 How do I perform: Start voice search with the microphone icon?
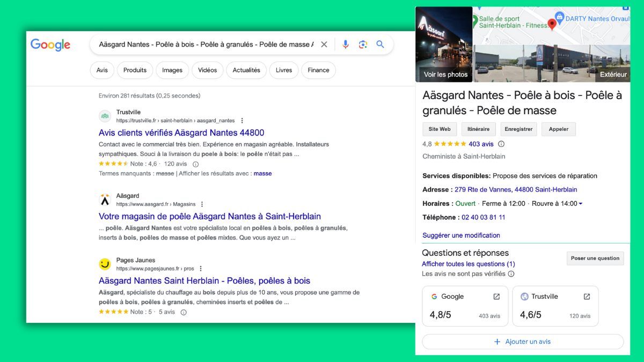coord(346,45)
